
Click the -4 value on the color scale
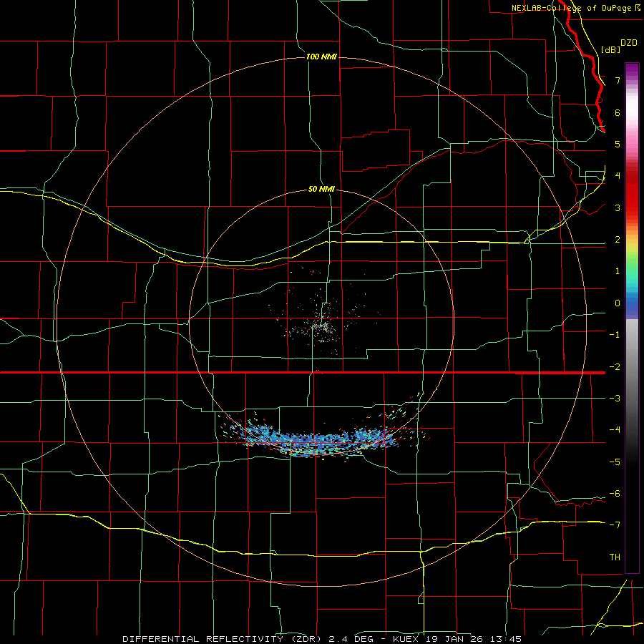[615, 430]
